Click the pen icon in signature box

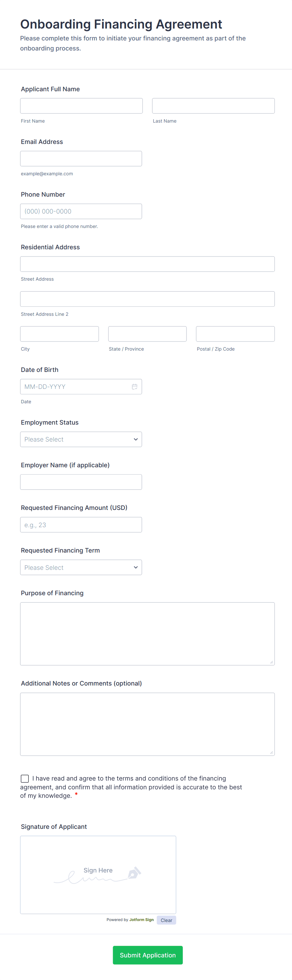pos(134,873)
